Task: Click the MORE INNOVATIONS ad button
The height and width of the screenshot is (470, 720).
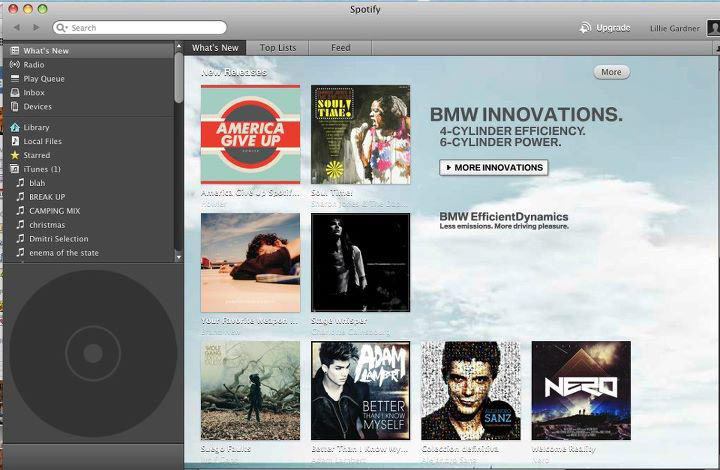Action: tap(494, 168)
